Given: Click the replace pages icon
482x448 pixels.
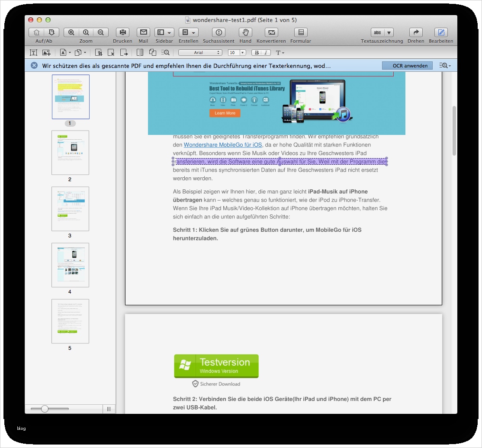Looking at the screenshot, I should pyautogui.click(x=152, y=53).
